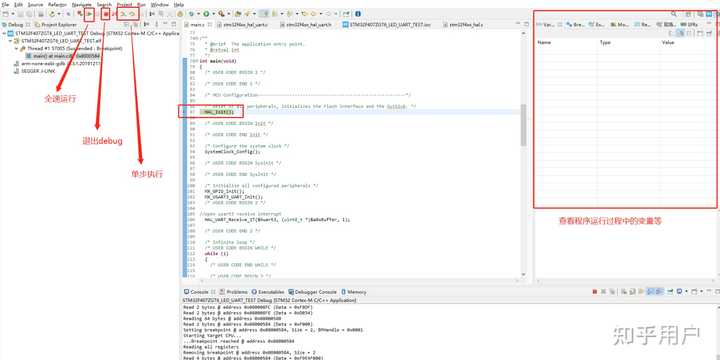Open the Window menu

click(159, 4)
